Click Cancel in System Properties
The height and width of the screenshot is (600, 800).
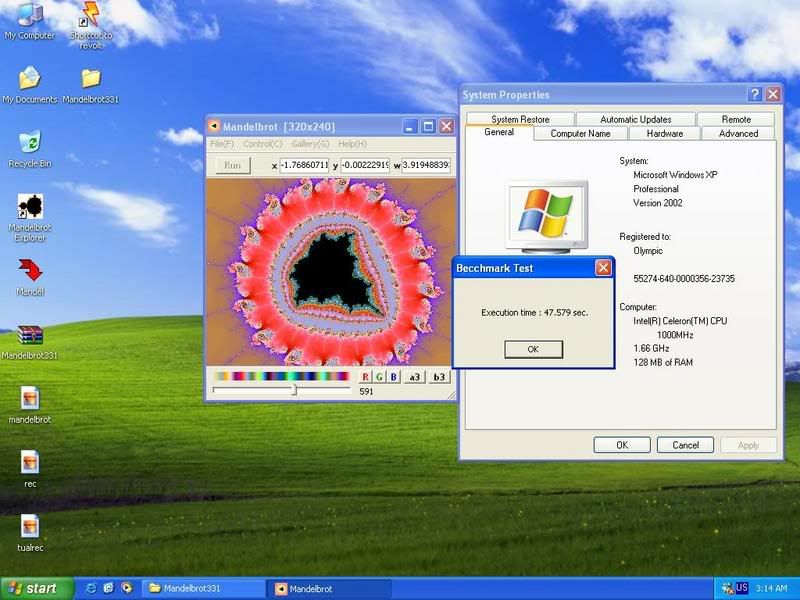tap(685, 445)
